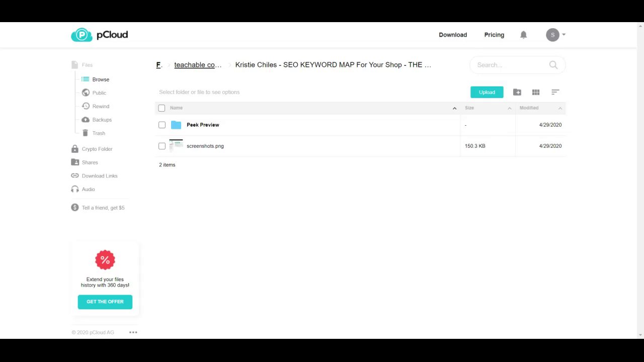Click the search magnifier icon
Screen dimensions: 644x362
[553, 65]
